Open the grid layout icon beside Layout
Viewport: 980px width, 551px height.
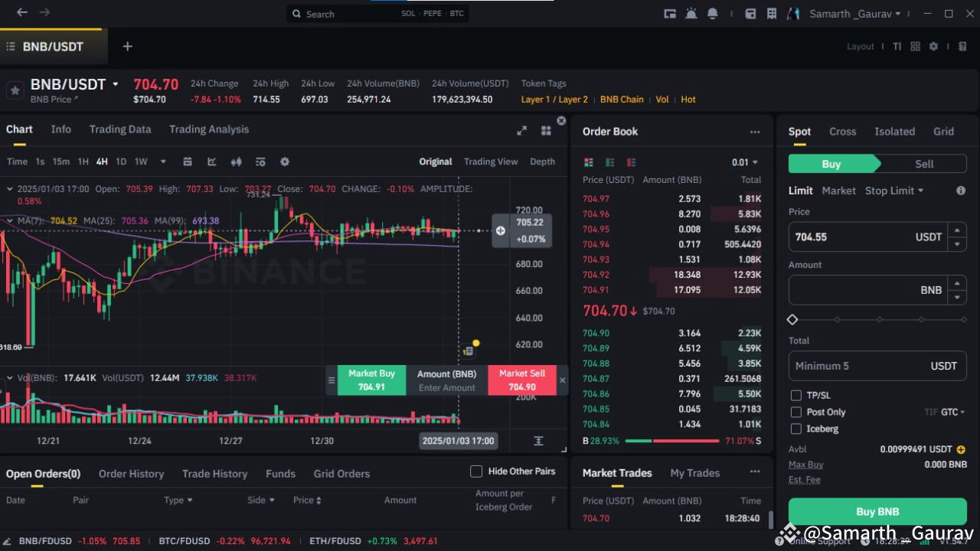pos(915,47)
